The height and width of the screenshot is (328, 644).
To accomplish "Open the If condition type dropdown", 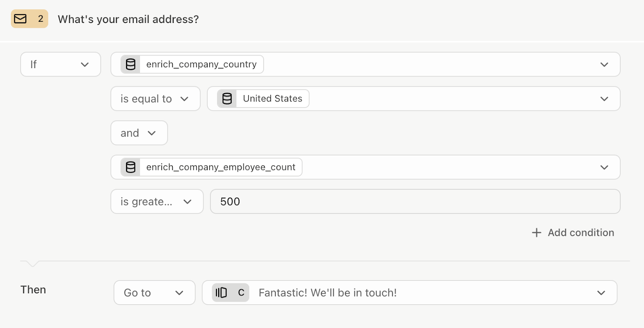I will [60, 64].
